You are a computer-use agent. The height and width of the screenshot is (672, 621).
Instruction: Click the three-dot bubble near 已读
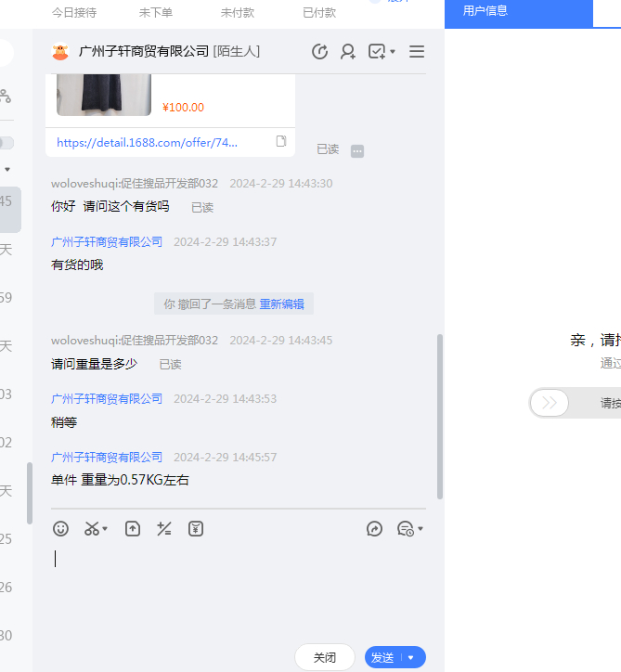[x=357, y=151]
